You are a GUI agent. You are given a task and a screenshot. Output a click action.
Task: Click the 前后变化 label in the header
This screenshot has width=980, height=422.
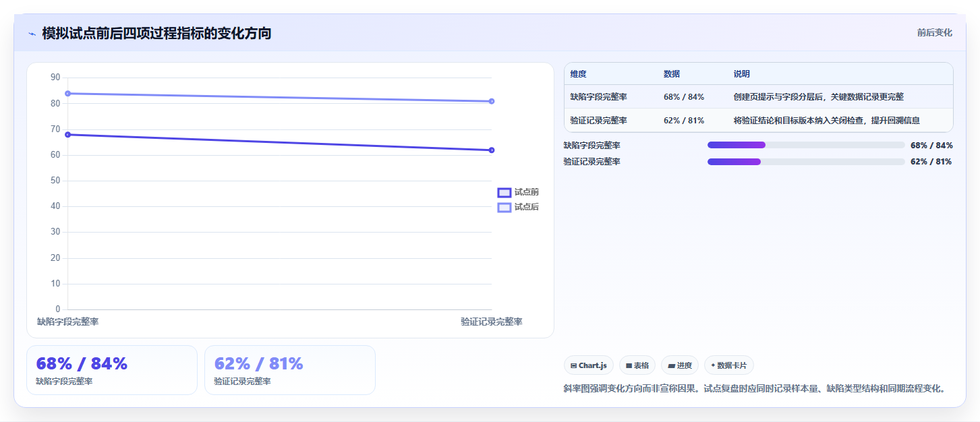tap(934, 32)
